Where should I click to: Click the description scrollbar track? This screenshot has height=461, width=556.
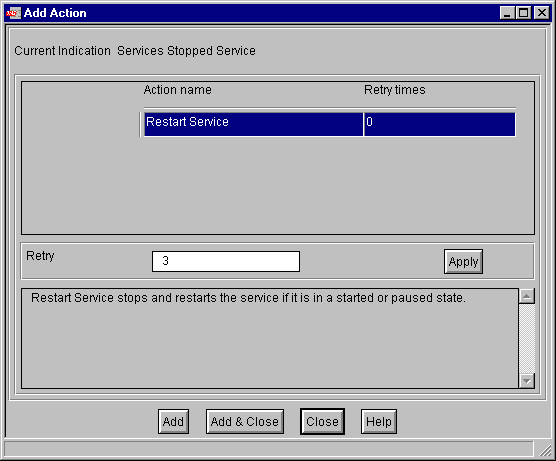click(x=527, y=338)
